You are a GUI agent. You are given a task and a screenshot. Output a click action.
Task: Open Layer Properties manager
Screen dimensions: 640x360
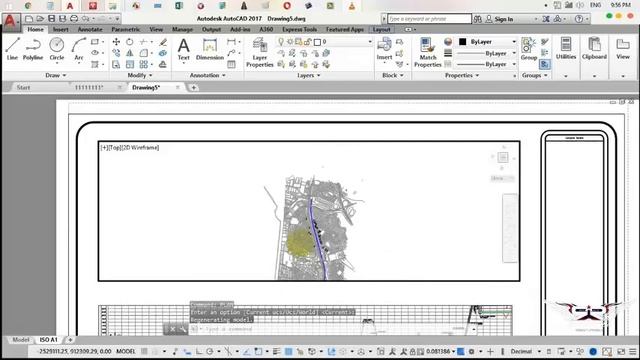click(x=260, y=52)
